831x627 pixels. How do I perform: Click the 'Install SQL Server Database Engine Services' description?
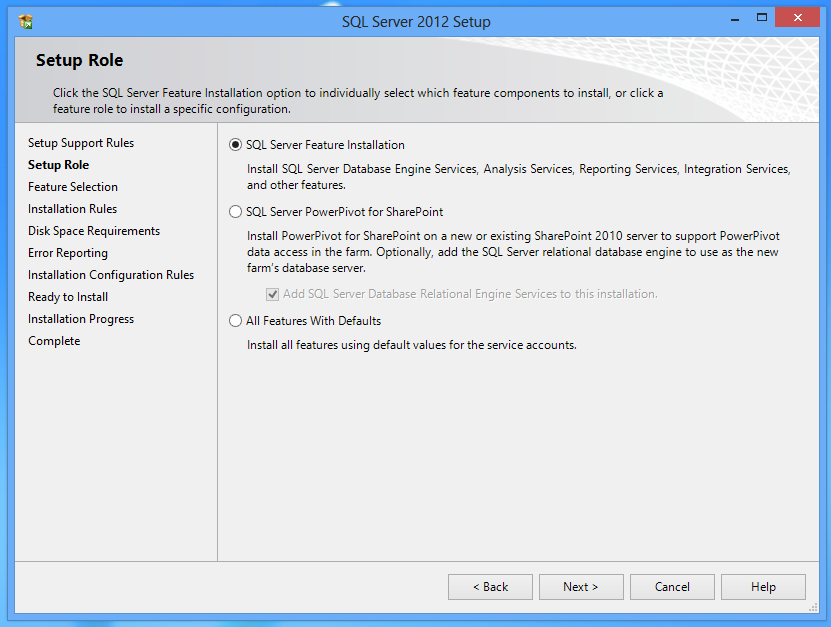518,177
